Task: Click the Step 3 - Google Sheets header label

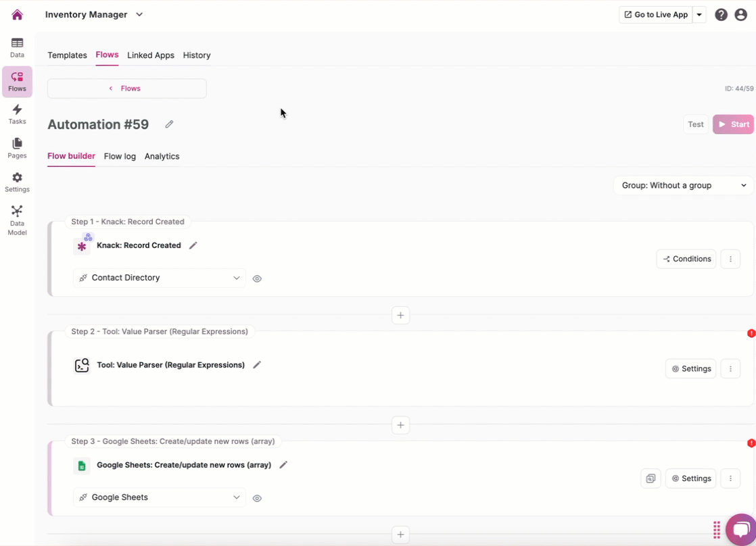Action: [173, 441]
